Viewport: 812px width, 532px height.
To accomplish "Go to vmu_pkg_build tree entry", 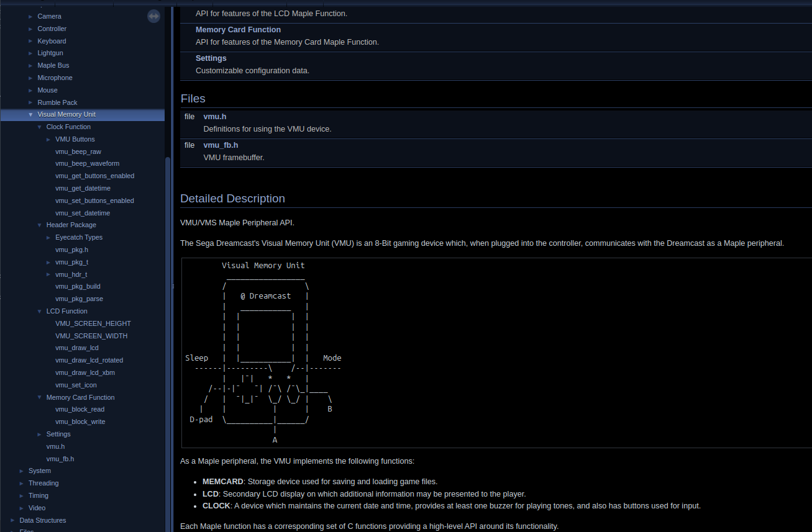I will pos(78,286).
